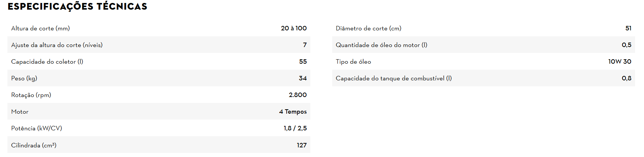Click the 'Especificações Técnicas' heading
Viewport: 644px width, 157px height.
[x=77, y=7]
